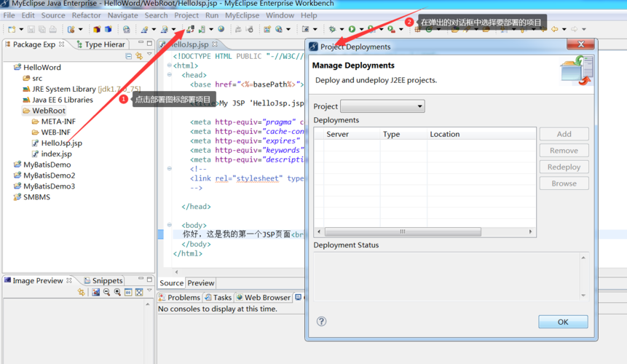Screen dimensions: 627x364
Task: Open the Web Browser view tab
Action: (x=263, y=297)
